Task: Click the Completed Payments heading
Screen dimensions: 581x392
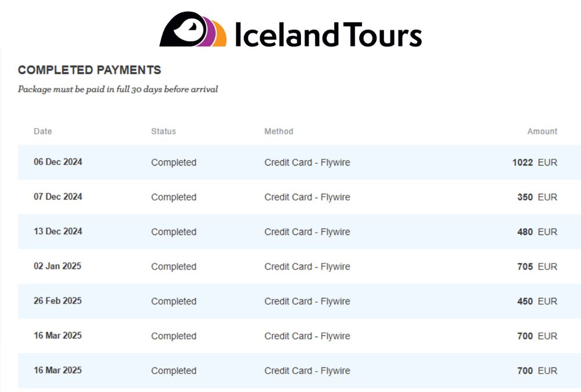Action: pos(89,70)
